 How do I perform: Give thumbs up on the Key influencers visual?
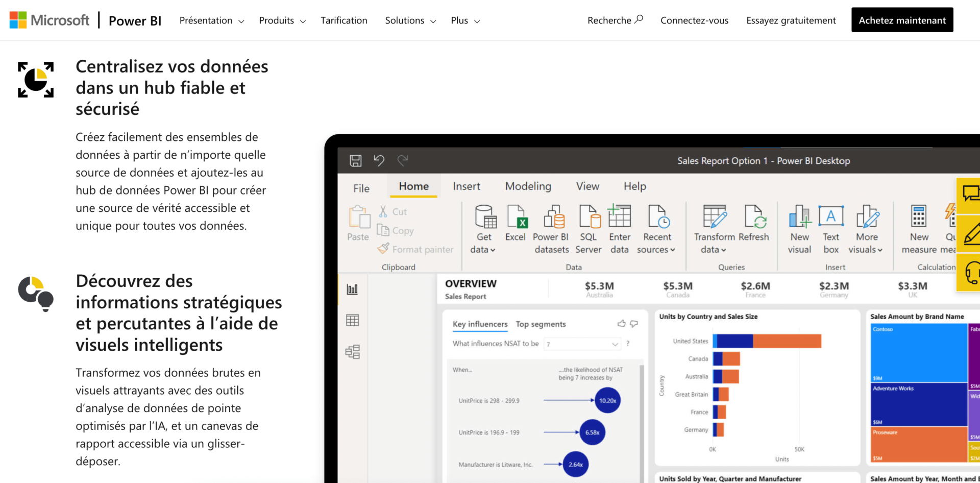coord(621,323)
